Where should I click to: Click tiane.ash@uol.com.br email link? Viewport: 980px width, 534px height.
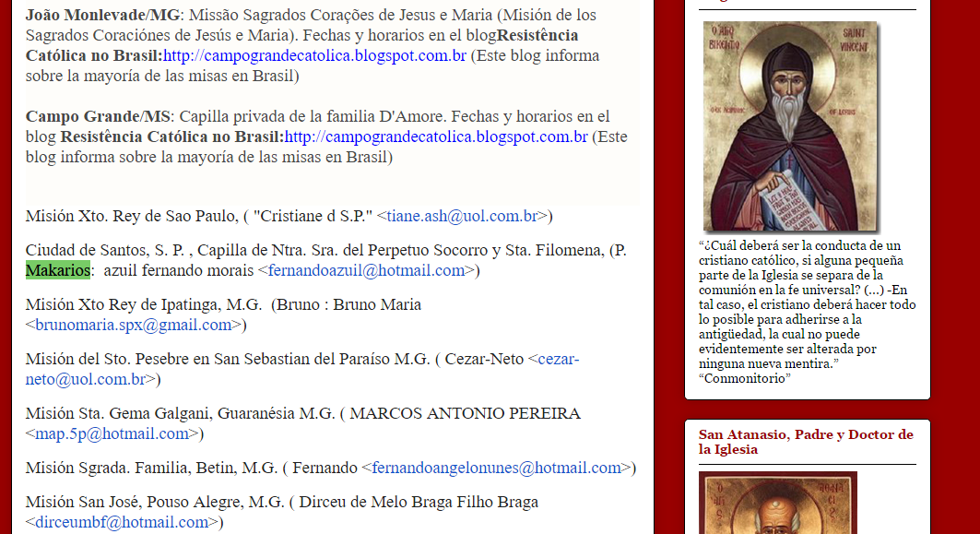tap(462, 217)
